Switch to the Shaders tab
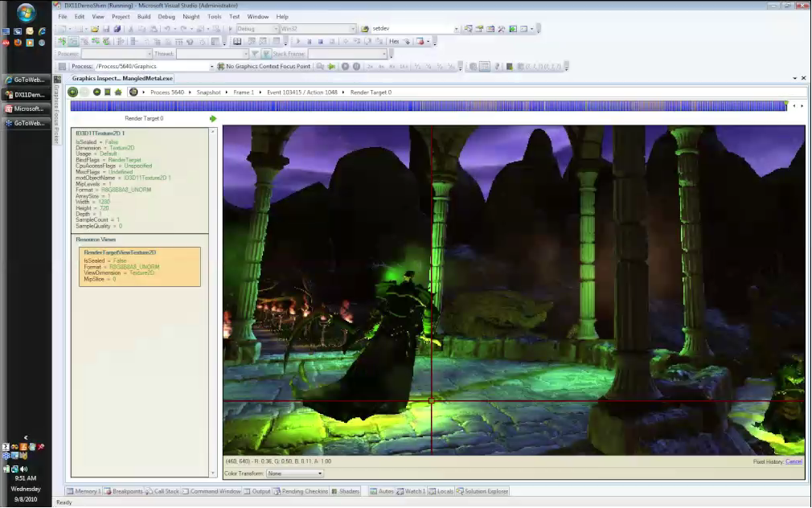 pos(346,491)
